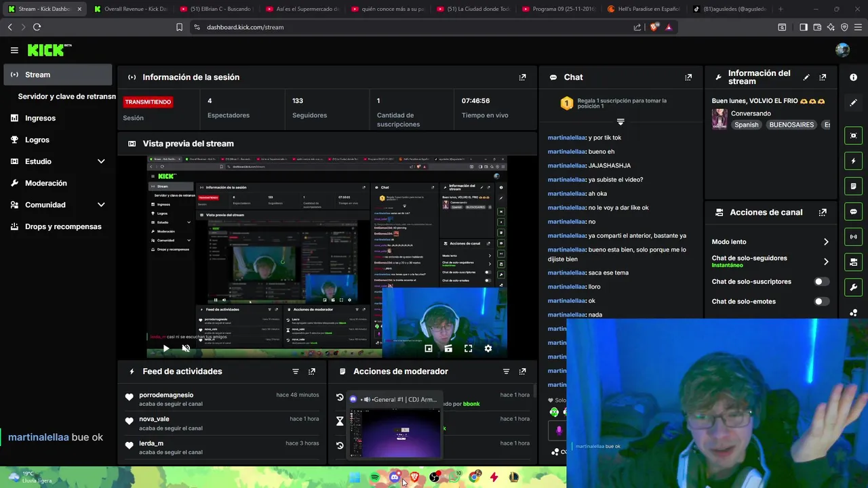This screenshot has width=868, height=488.
Task: Edit stream info with the pencil icon
Action: (x=806, y=77)
